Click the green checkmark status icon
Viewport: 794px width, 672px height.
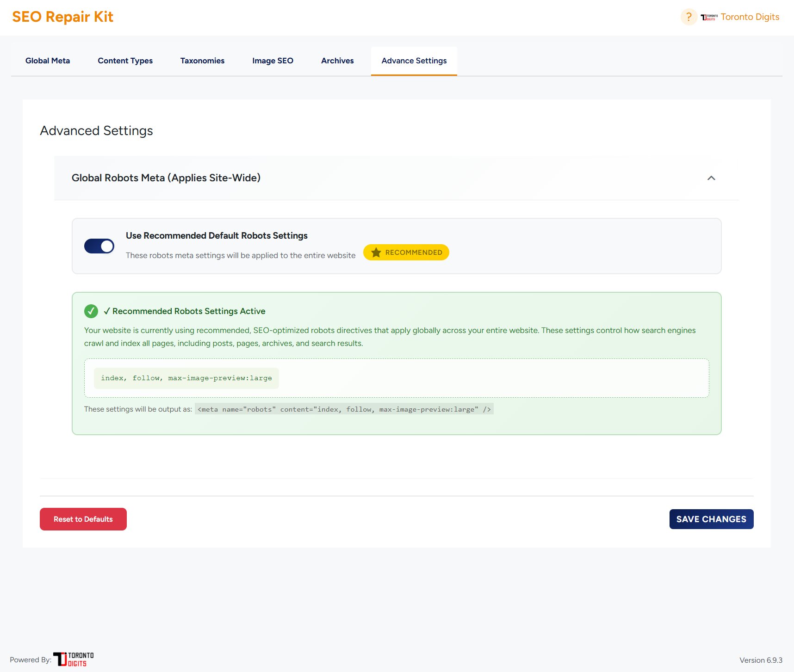pos(91,311)
